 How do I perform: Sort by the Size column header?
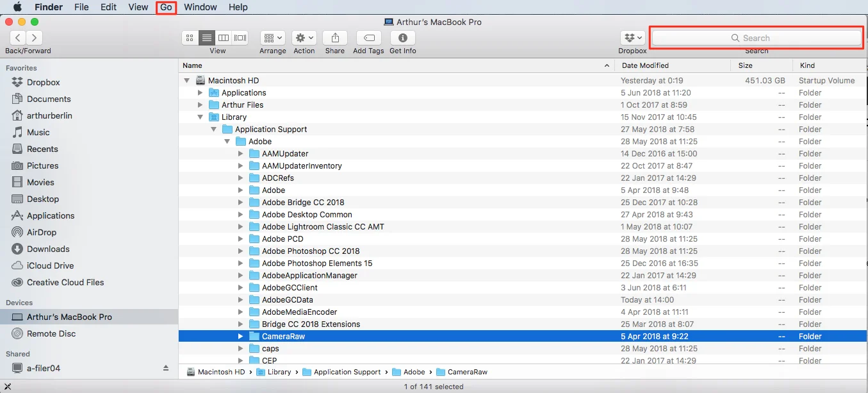click(x=761, y=65)
